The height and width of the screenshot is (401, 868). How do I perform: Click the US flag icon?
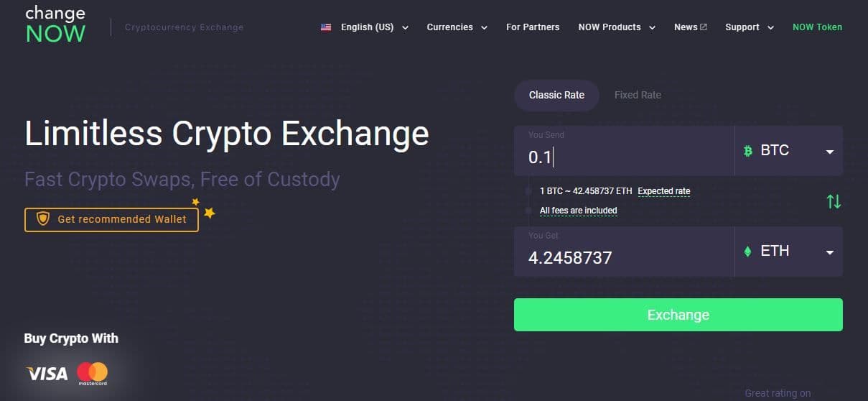pos(326,27)
